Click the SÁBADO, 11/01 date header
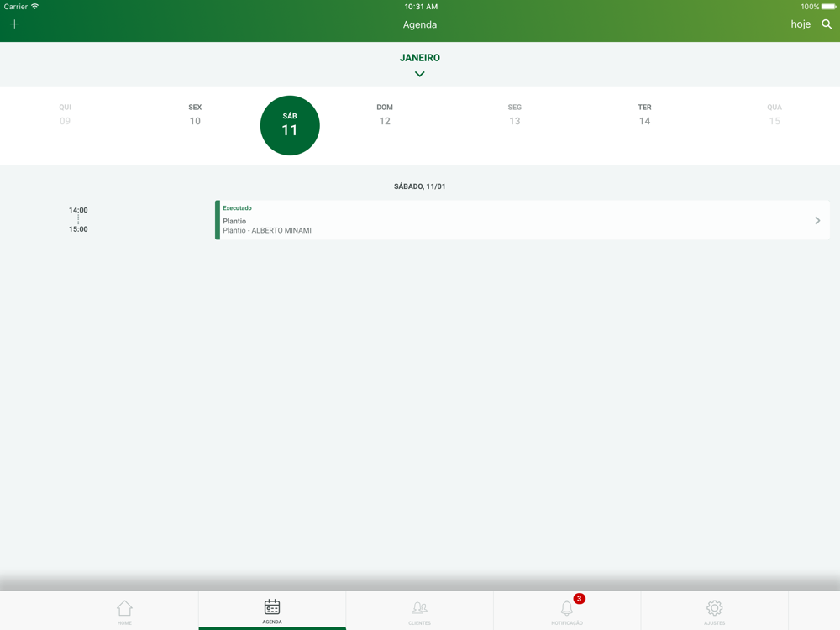The image size is (840, 630). [x=419, y=186]
